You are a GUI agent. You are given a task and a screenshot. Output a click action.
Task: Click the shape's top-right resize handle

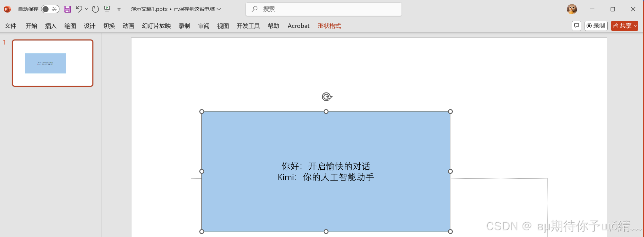point(450,112)
